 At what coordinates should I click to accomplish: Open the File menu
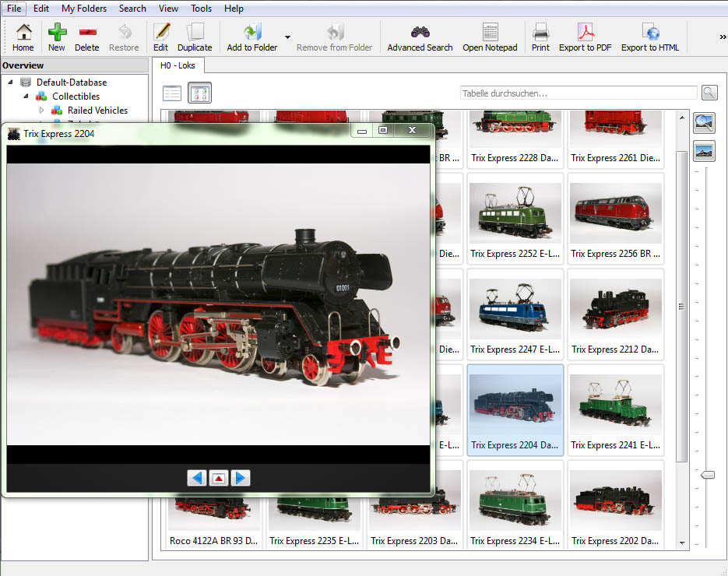tap(14, 9)
